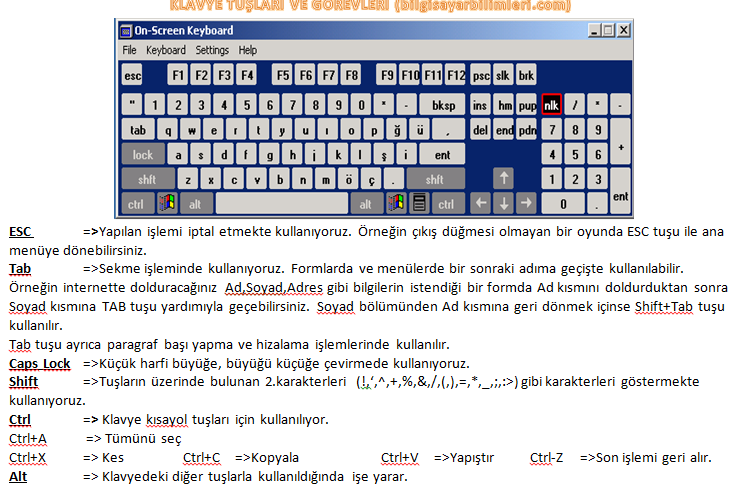
Task: Toggle the nlk Num Lock key
Action: click(x=551, y=105)
